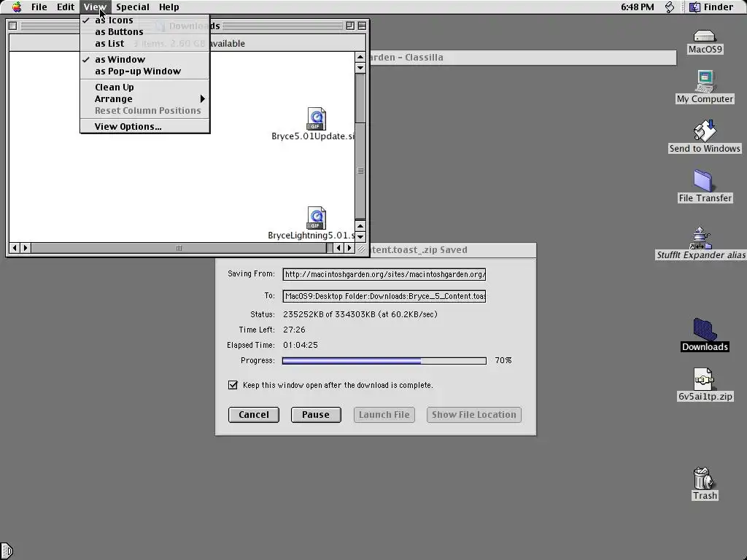Open View Options menu item

(145, 127)
